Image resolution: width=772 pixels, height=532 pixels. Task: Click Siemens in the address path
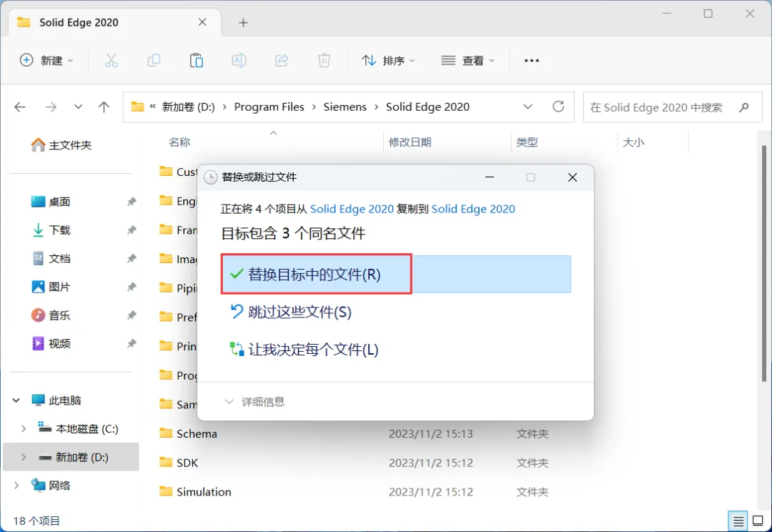coord(345,107)
